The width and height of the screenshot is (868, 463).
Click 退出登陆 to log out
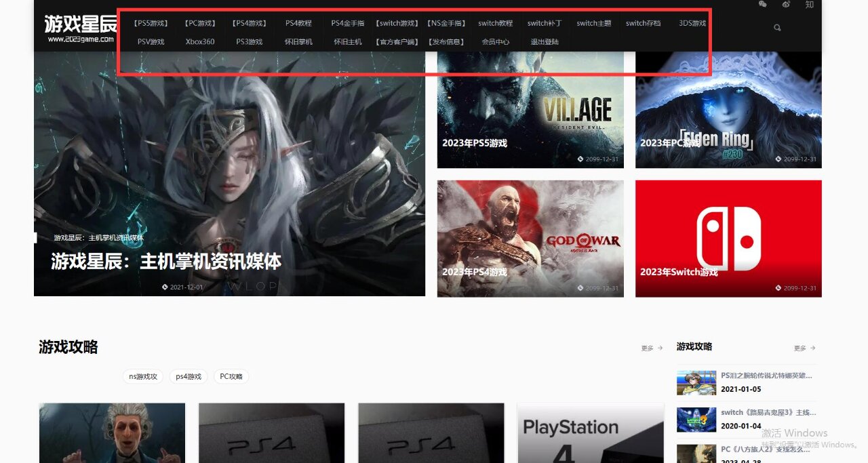point(545,41)
